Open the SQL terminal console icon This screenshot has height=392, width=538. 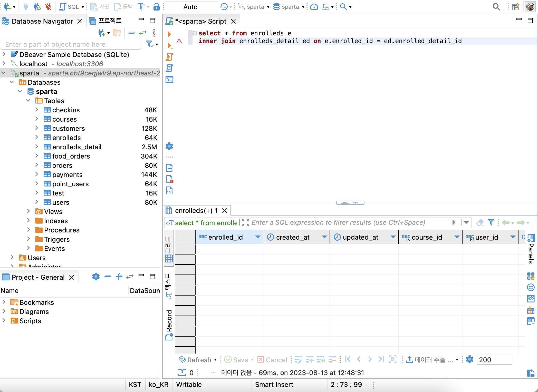[x=170, y=80]
